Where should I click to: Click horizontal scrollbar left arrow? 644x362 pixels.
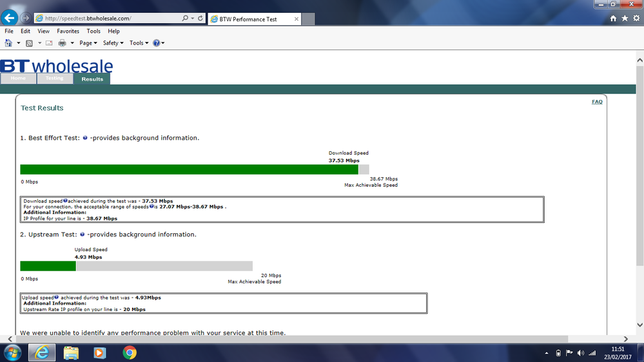point(10,339)
